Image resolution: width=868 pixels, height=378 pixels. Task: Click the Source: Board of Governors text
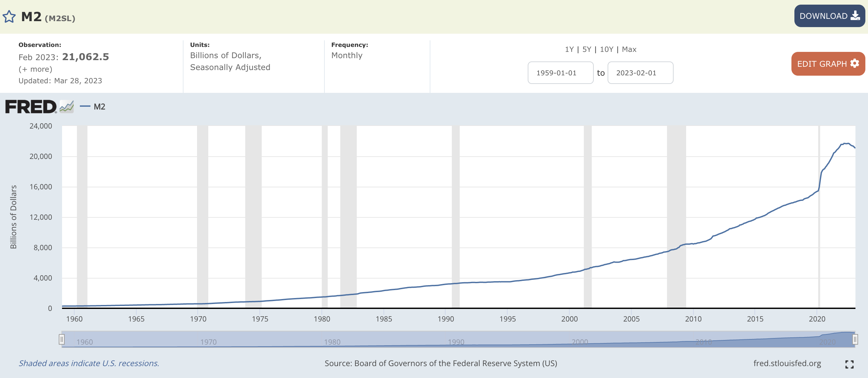click(441, 363)
